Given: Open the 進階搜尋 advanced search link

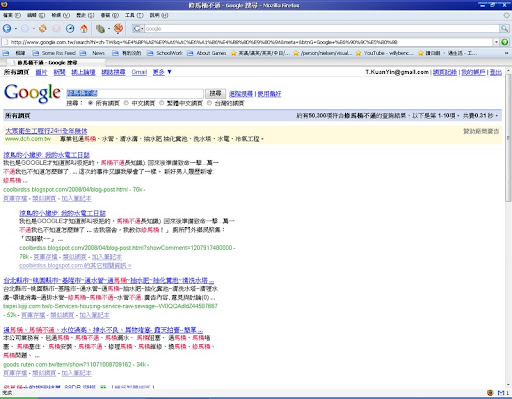Looking at the screenshot, I should [241, 94].
